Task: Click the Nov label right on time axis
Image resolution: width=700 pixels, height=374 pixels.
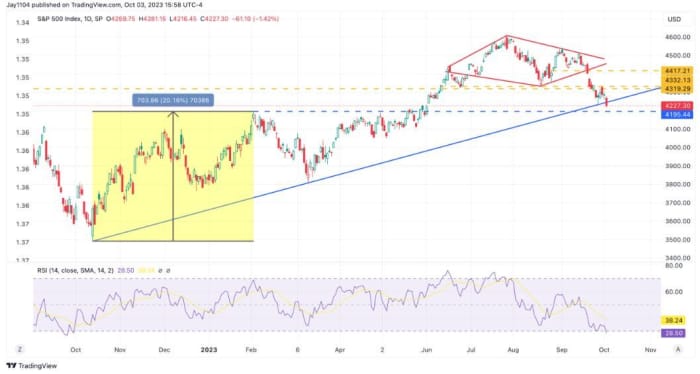Action: pos(650,350)
